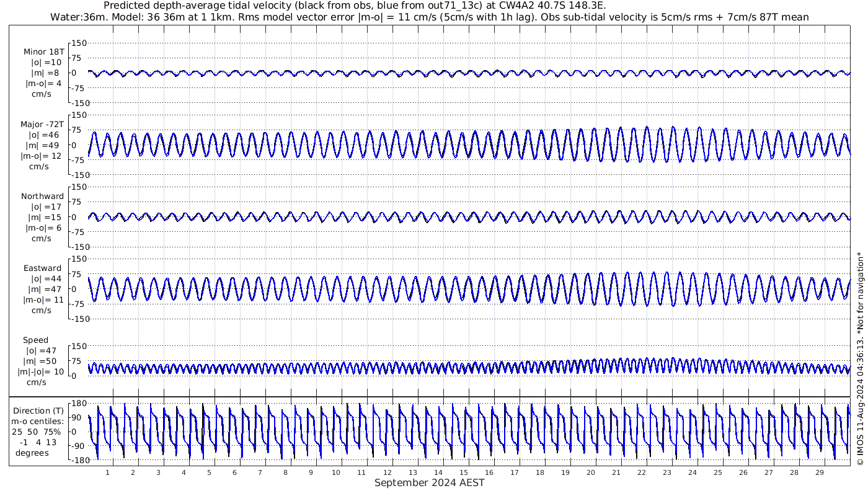
Task: Click the '|m-o|= 11' error value
Action: pos(43,299)
